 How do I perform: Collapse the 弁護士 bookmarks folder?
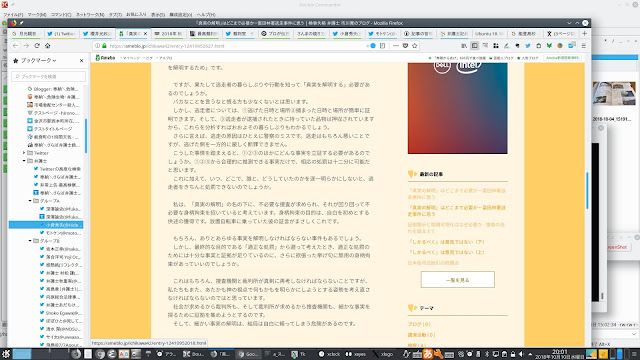[24, 161]
